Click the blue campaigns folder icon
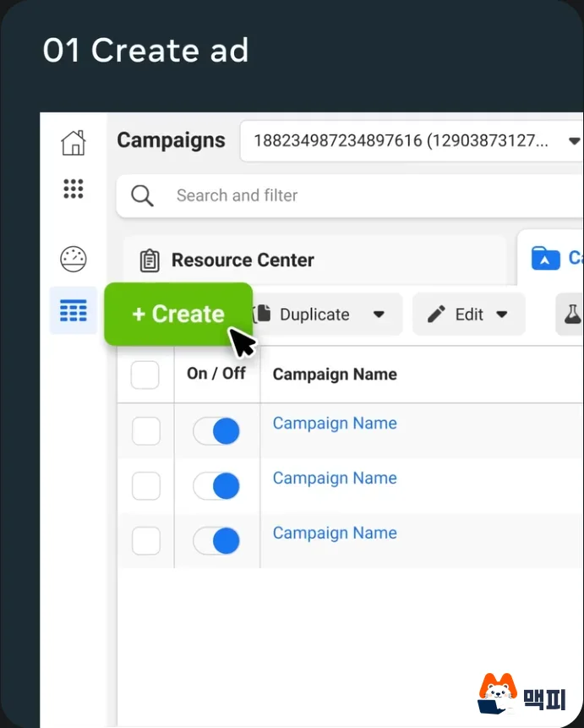584x728 pixels. click(545, 258)
